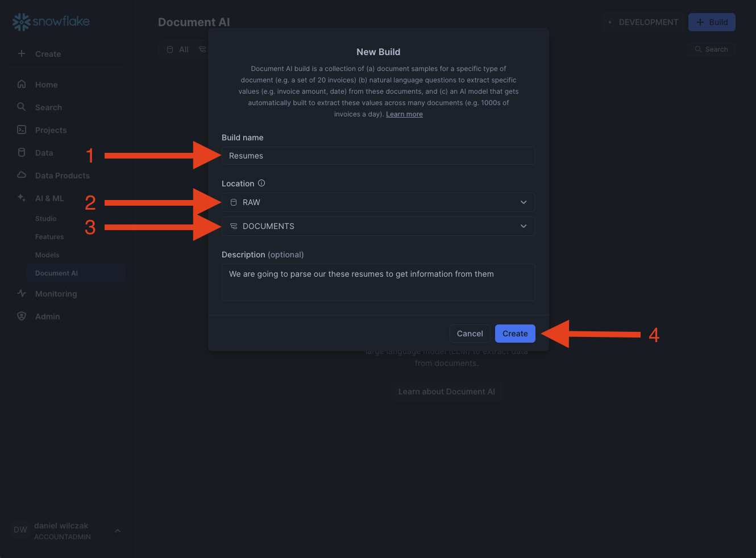The width and height of the screenshot is (756, 558).
Task: Click the Data database icon
Action: point(22,152)
